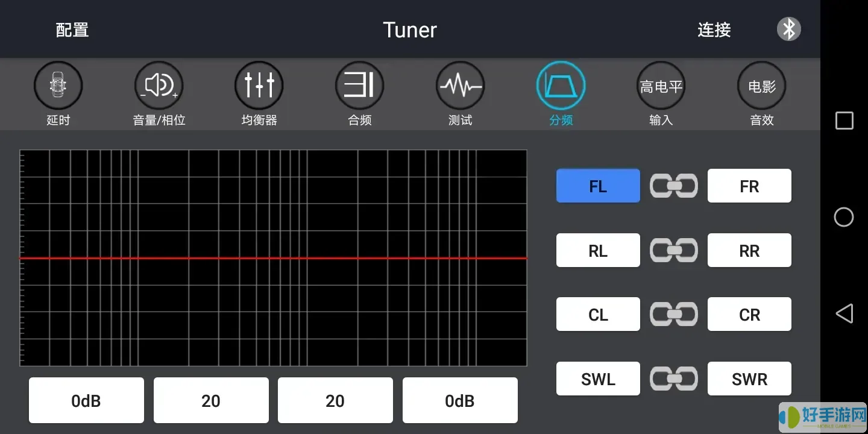Select the SWL channel button

point(598,379)
